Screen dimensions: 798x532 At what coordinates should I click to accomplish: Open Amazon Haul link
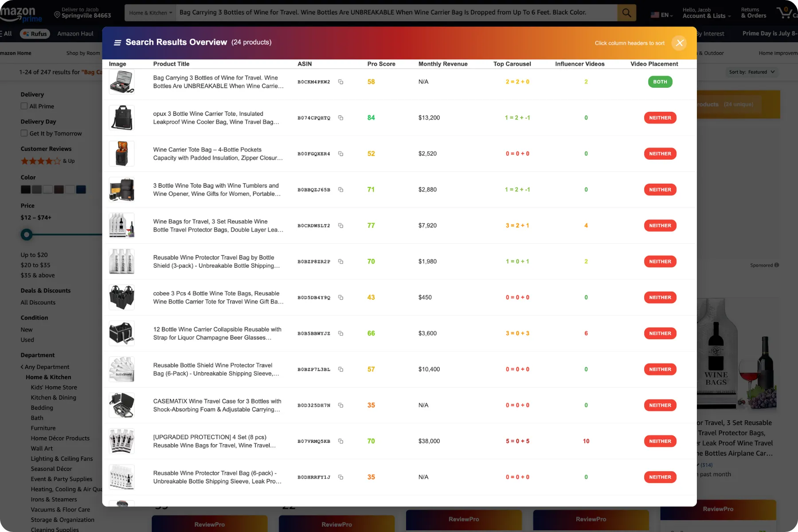point(75,34)
